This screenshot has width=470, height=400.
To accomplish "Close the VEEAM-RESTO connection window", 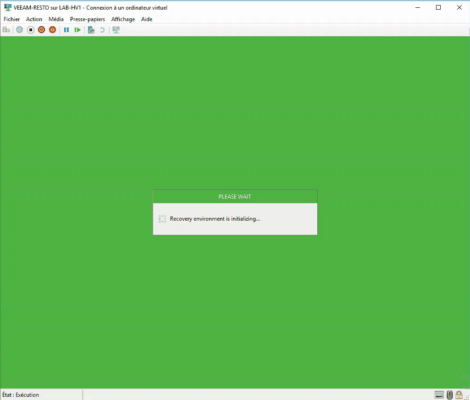I will click(x=459, y=7).
